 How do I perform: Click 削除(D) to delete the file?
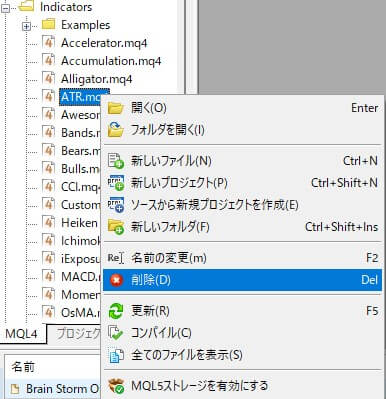(242, 280)
